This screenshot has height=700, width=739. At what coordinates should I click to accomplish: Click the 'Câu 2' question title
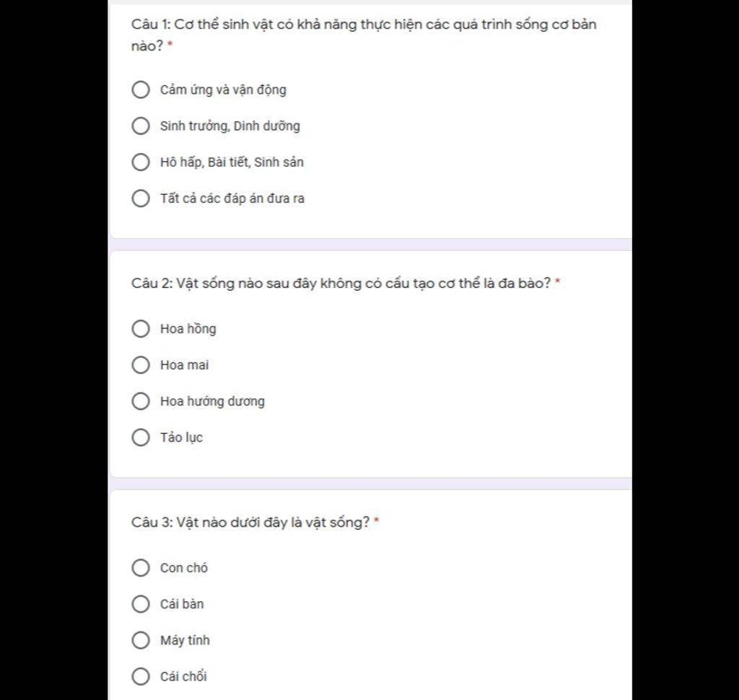point(341,284)
